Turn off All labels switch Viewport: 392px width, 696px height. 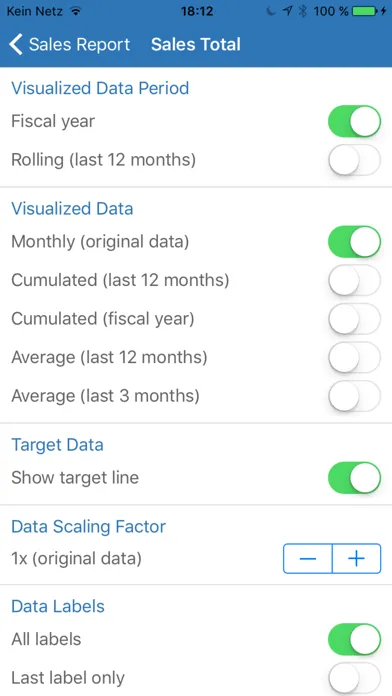pos(354,640)
